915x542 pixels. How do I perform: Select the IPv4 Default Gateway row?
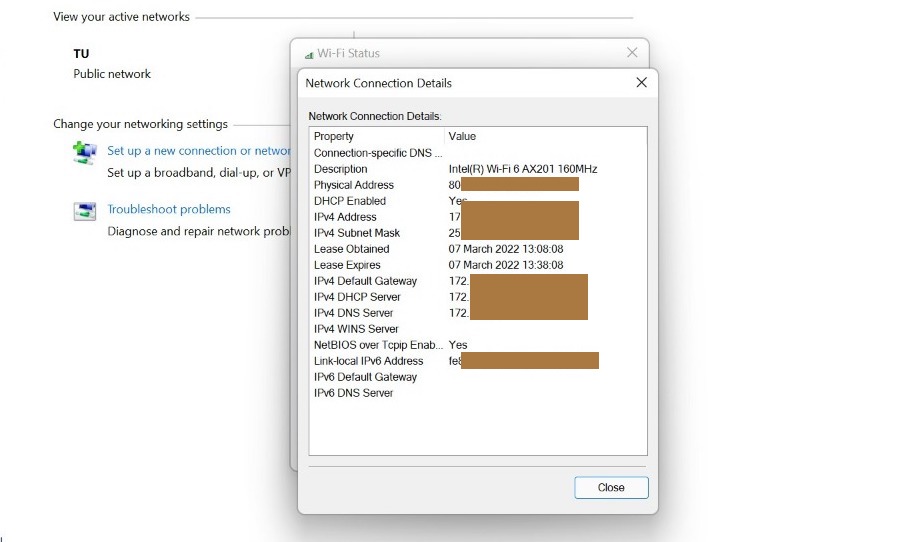click(365, 281)
